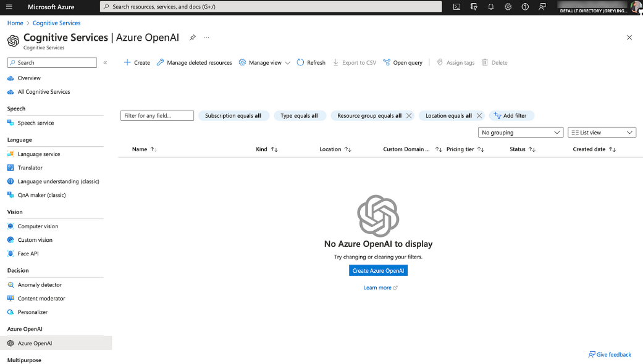
Task: Sort by the Location column
Action: point(335,149)
